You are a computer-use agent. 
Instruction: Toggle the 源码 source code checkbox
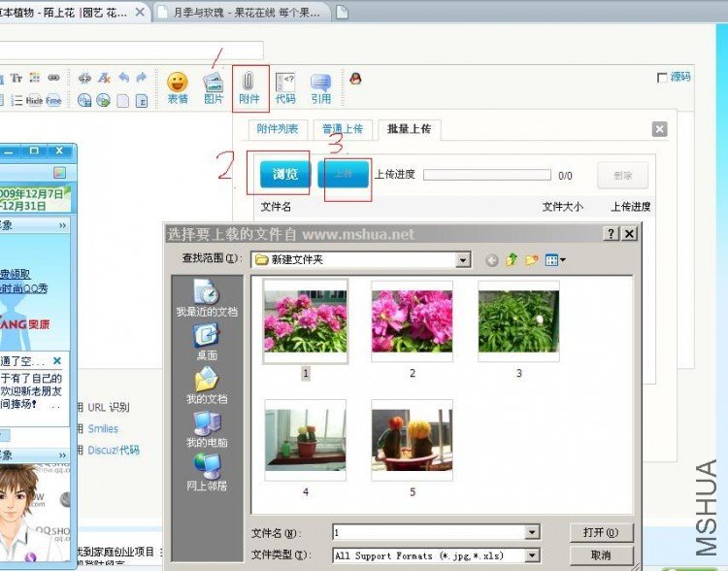coord(663,78)
